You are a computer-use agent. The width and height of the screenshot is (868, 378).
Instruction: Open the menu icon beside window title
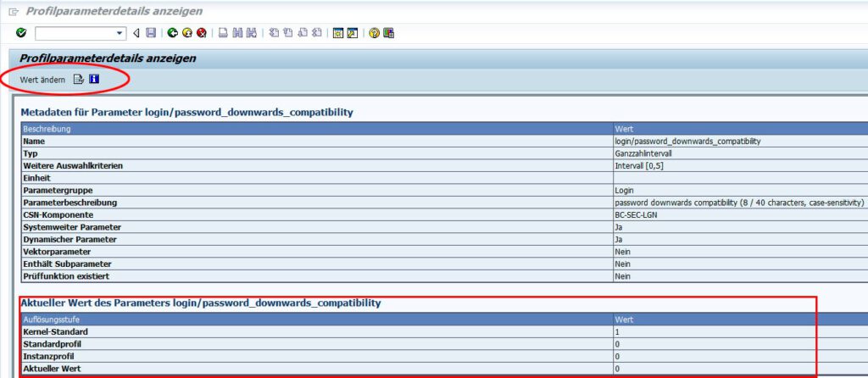click(x=14, y=12)
